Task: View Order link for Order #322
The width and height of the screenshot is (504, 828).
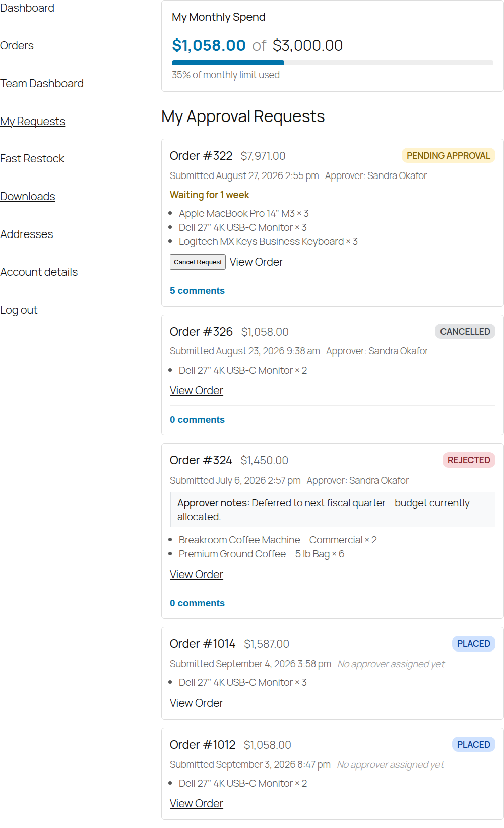Action: [x=256, y=262]
